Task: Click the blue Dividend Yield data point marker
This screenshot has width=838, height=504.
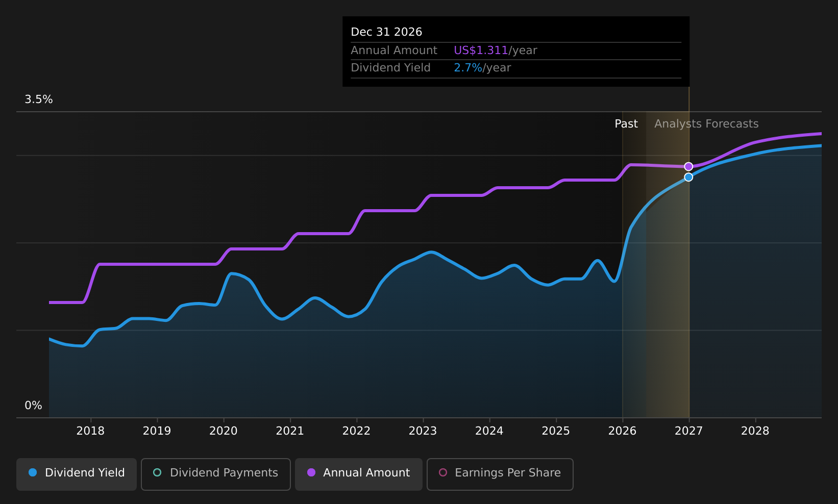Action: tap(688, 177)
